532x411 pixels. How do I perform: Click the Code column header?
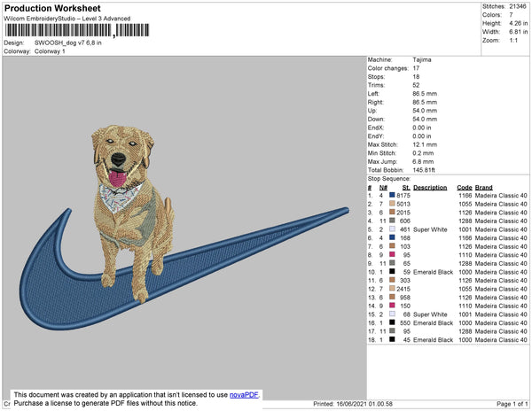click(465, 188)
